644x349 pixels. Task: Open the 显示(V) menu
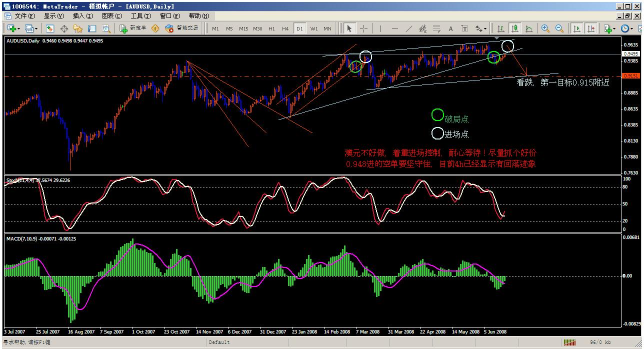[x=54, y=16]
